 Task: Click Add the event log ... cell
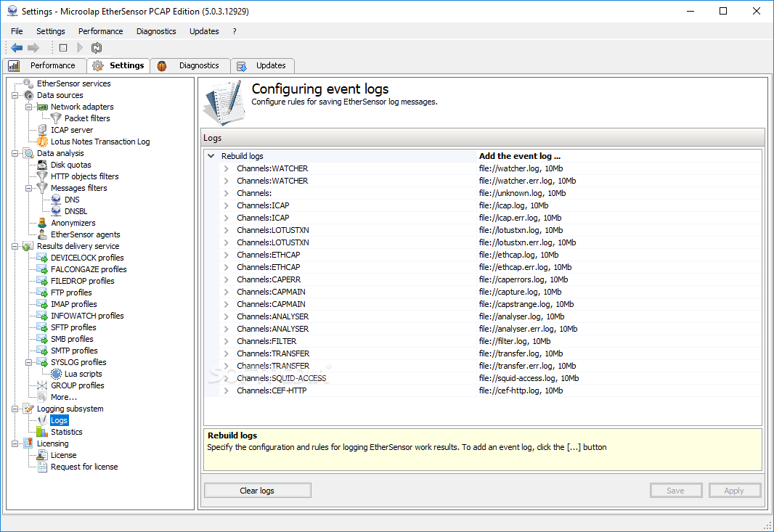tap(619, 156)
